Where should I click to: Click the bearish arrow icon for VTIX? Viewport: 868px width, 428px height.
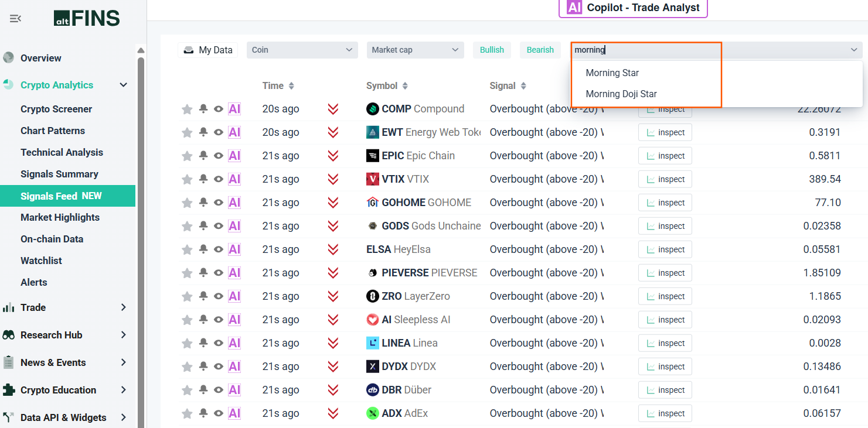(333, 179)
